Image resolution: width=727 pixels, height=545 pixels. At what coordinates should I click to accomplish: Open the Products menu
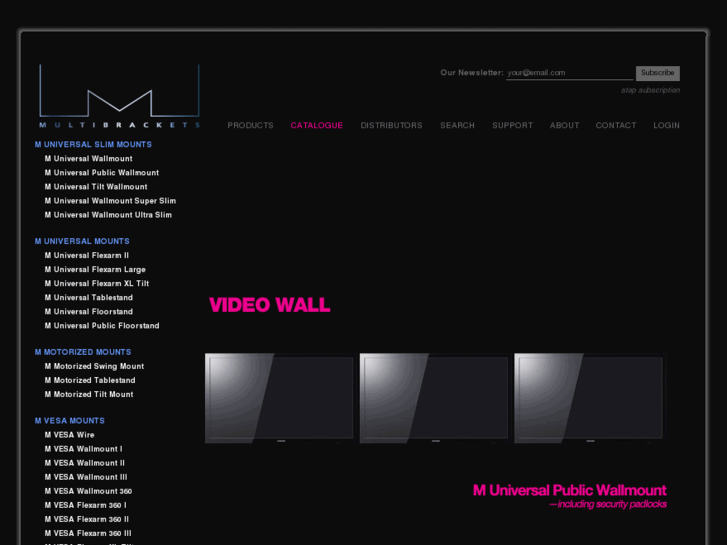click(x=250, y=126)
